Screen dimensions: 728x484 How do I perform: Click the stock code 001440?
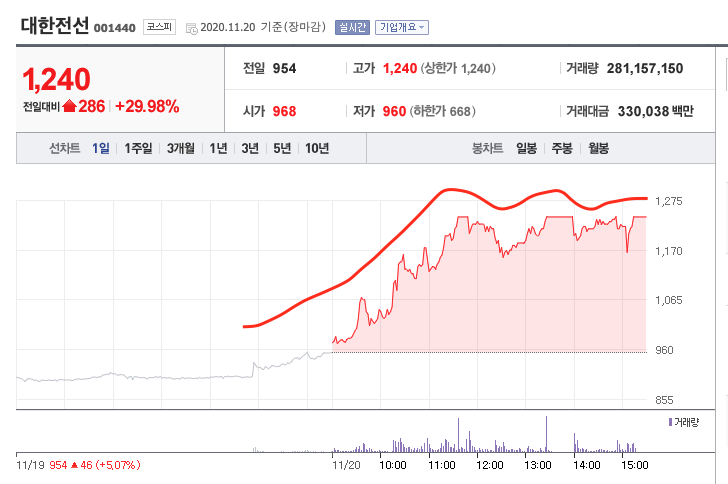pyautogui.click(x=115, y=28)
